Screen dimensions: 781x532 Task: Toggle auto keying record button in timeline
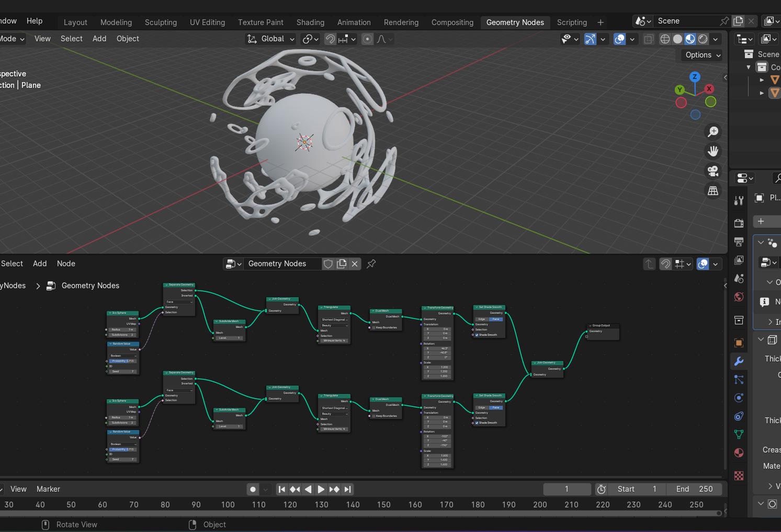coord(253,489)
